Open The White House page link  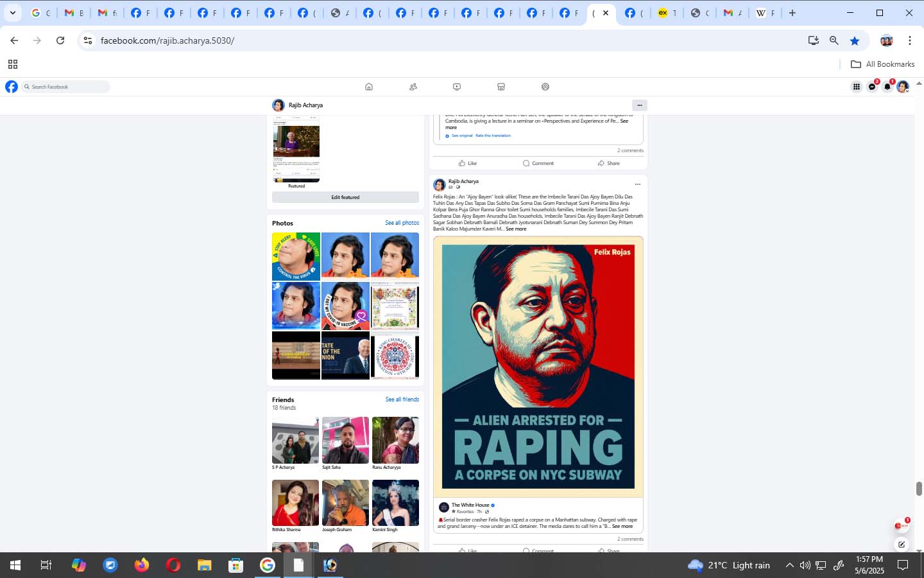pyautogui.click(x=470, y=505)
